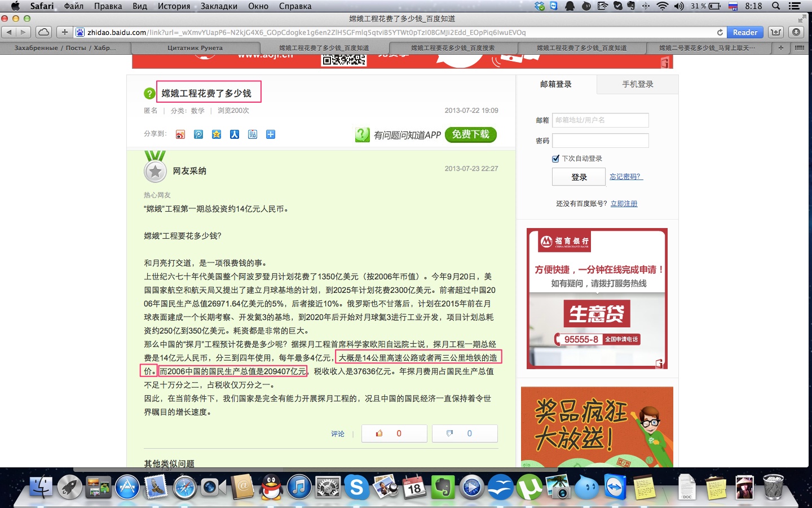The width and height of the screenshot is (812, 508).
Task: Reload the page with the refresh icon
Action: coord(720,33)
